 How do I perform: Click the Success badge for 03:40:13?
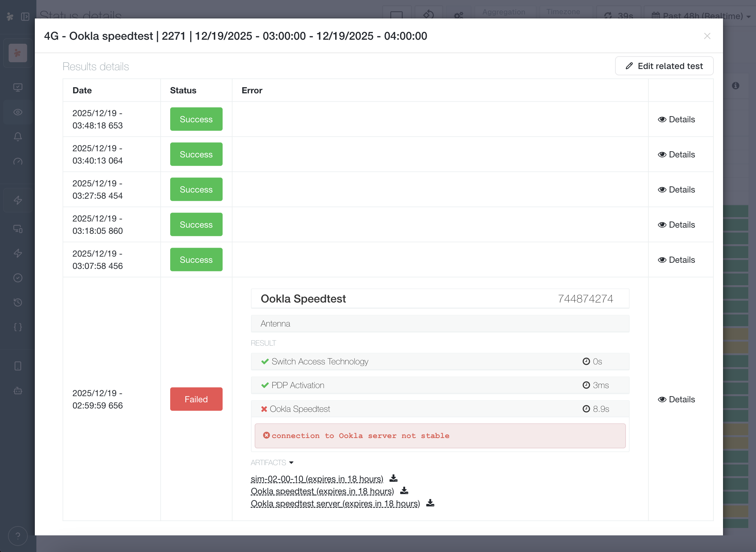(196, 154)
